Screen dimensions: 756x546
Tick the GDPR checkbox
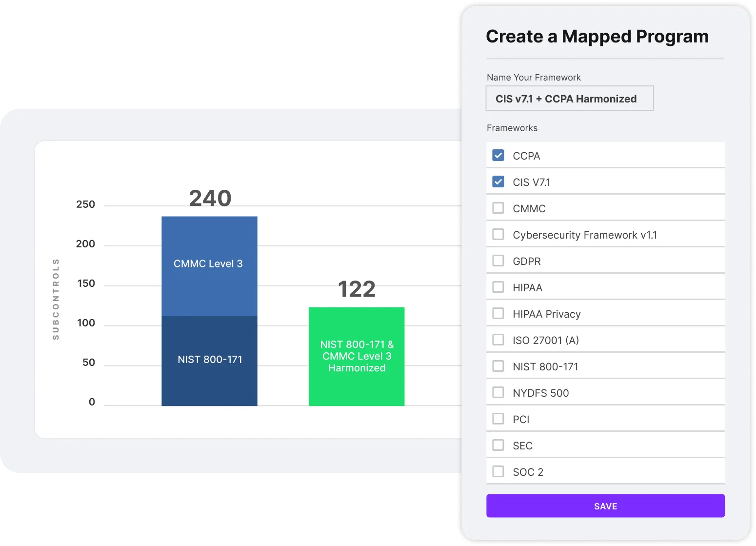(498, 261)
